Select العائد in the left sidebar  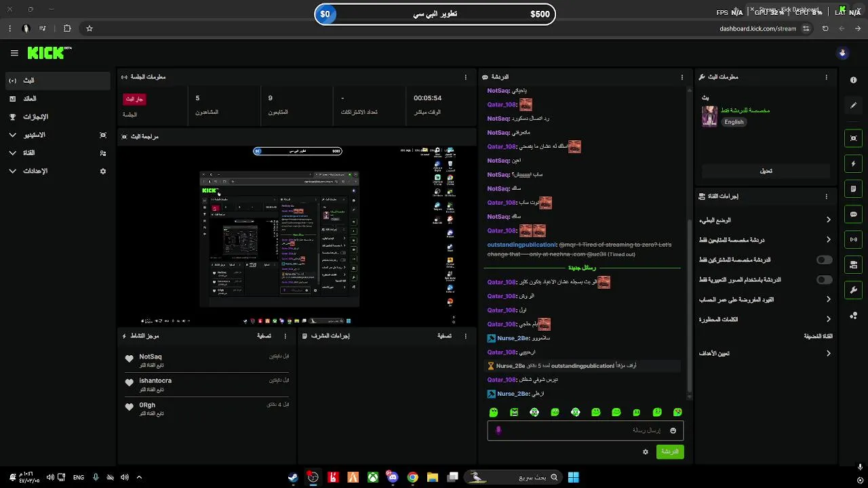pyautogui.click(x=57, y=99)
